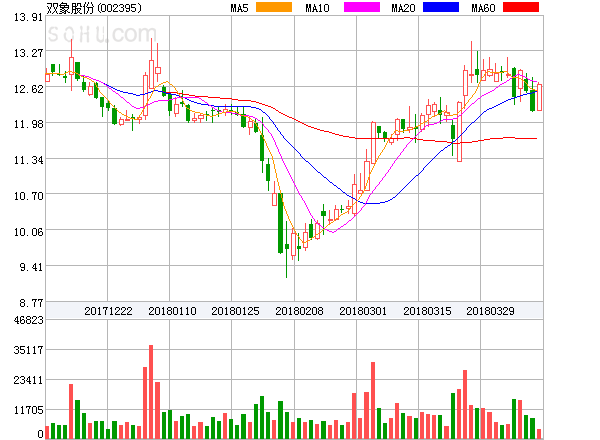Viewport: 600px width, 440px height.
Task: Click the 8.77 price axis label
Action: click(x=31, y=303)
